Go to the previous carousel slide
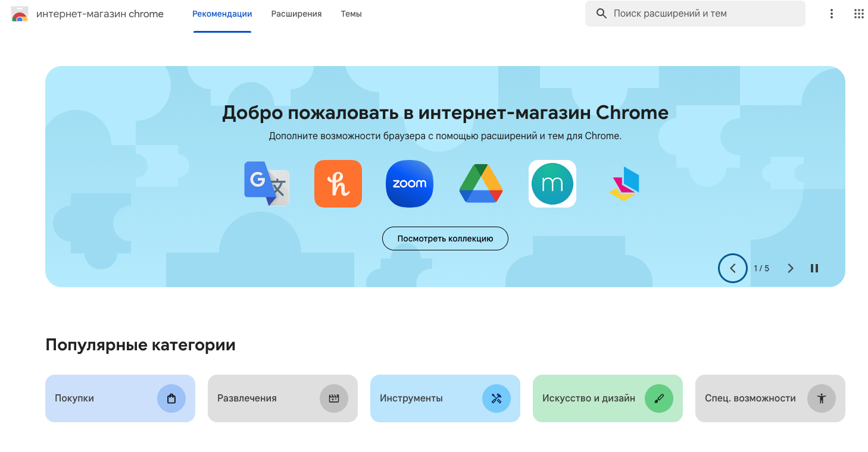 click(x=733, y=268)
